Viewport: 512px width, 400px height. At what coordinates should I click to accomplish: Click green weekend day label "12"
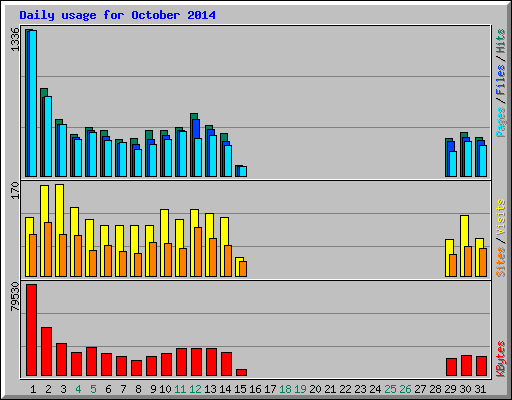pyautogui.click(x=195, y=389)
